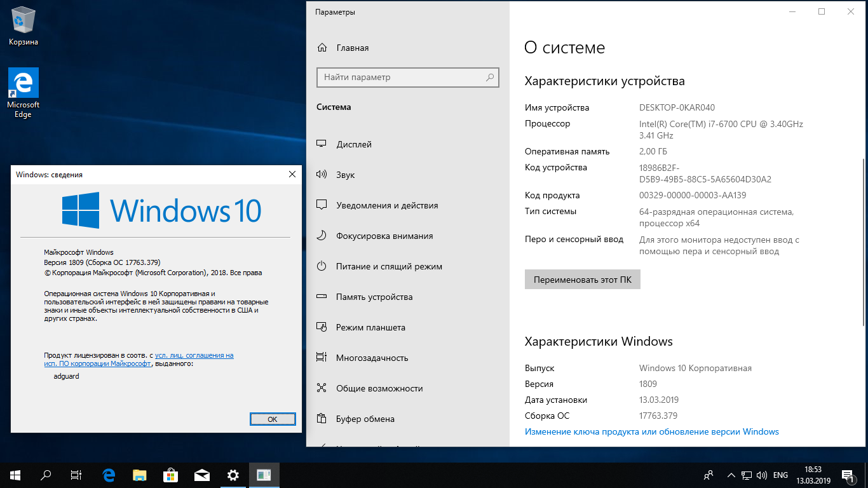Open the Recycle Bin (Корзина) desktop icon
Viewport: 868px width, 488px height.
[24, 27]
